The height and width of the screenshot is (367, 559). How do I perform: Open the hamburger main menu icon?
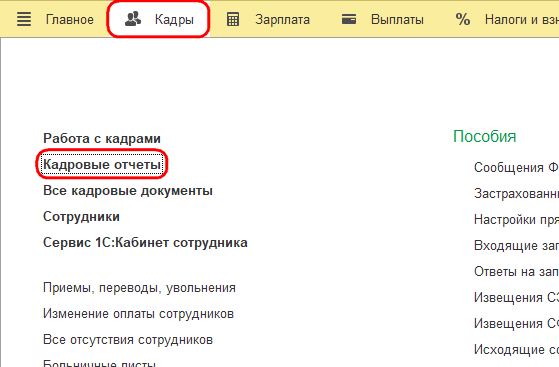24,19
